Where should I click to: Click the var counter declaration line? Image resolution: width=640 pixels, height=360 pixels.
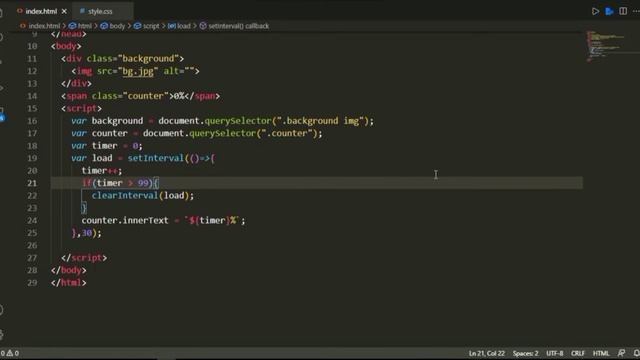197,133
